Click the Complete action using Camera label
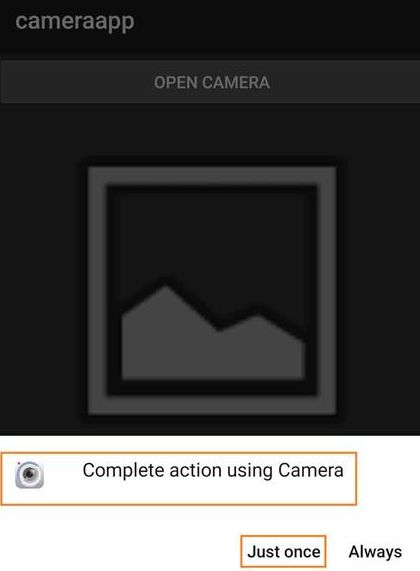The image size is (420, 571). (x=213, y=470)
